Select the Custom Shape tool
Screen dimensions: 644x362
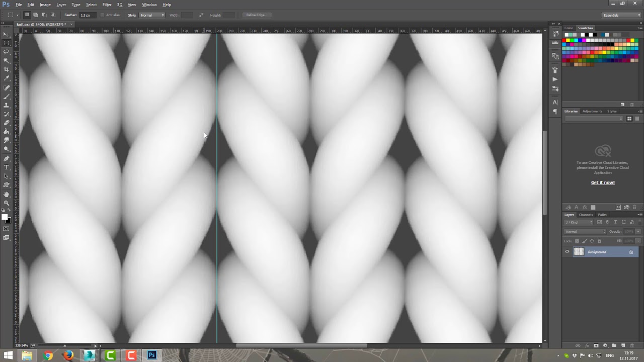point(7,185)
